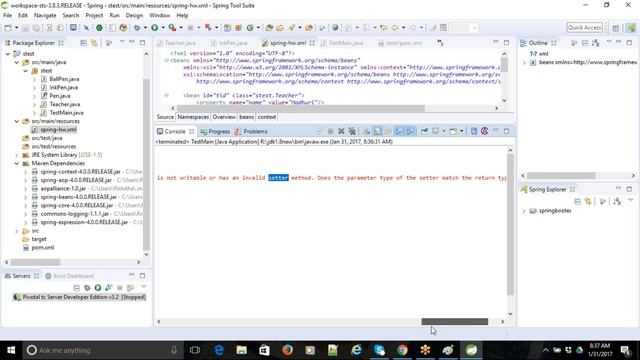Toggle Show Console When Standard Out Changes
Screen dimensions: 640x360
(x=399, y=131)
